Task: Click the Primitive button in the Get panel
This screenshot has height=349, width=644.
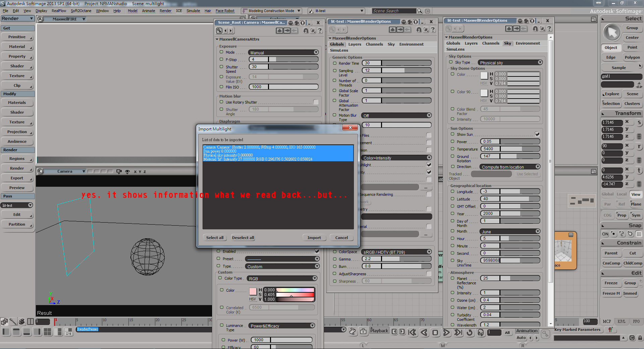Action: point(17,37)
